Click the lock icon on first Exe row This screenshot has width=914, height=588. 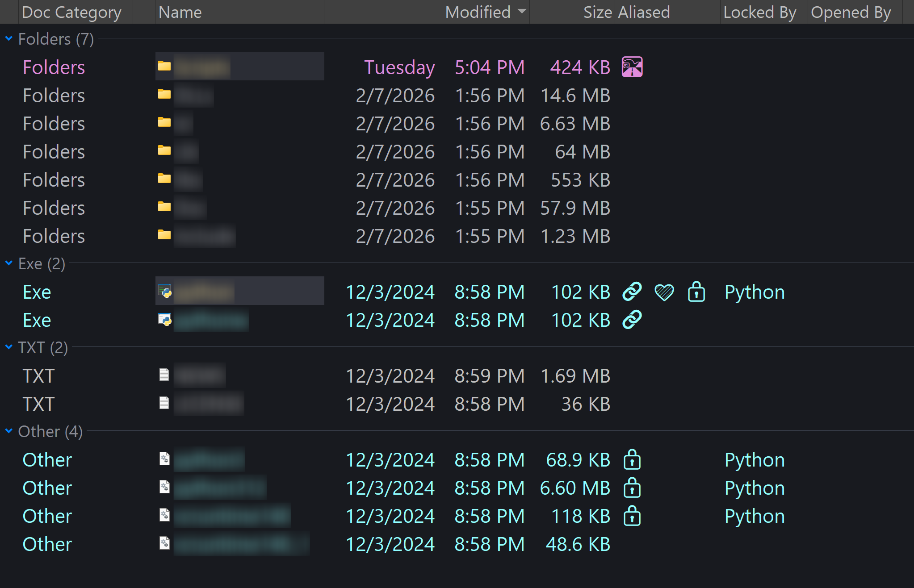point(696,292)
